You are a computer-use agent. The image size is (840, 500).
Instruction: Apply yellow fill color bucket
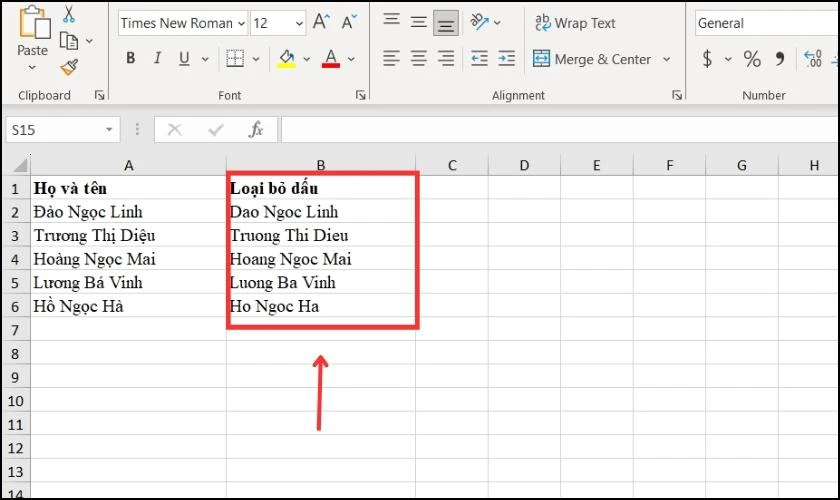287,58
